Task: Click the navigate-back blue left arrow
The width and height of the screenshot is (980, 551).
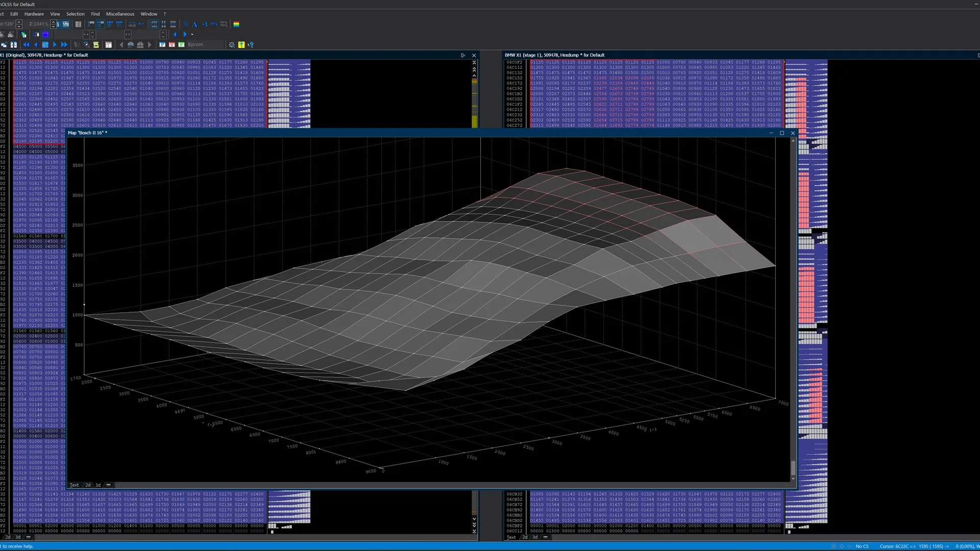Action: click(x=175, y=34)
